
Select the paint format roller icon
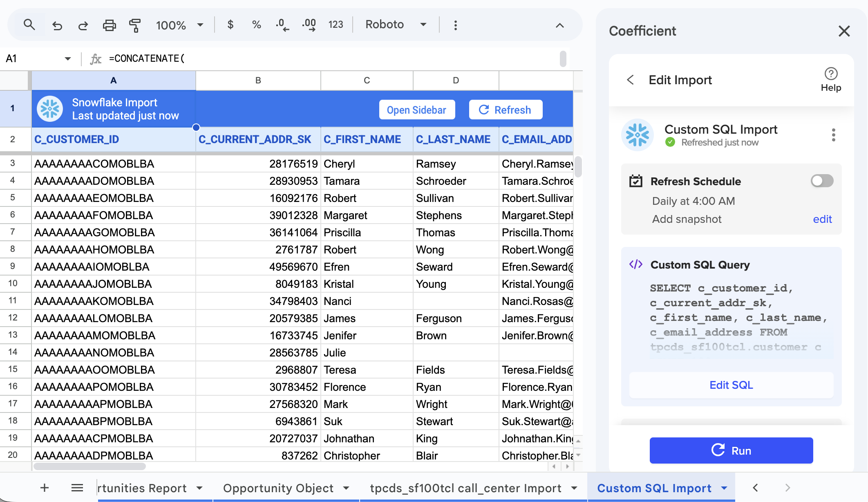(x=135, y=25)
